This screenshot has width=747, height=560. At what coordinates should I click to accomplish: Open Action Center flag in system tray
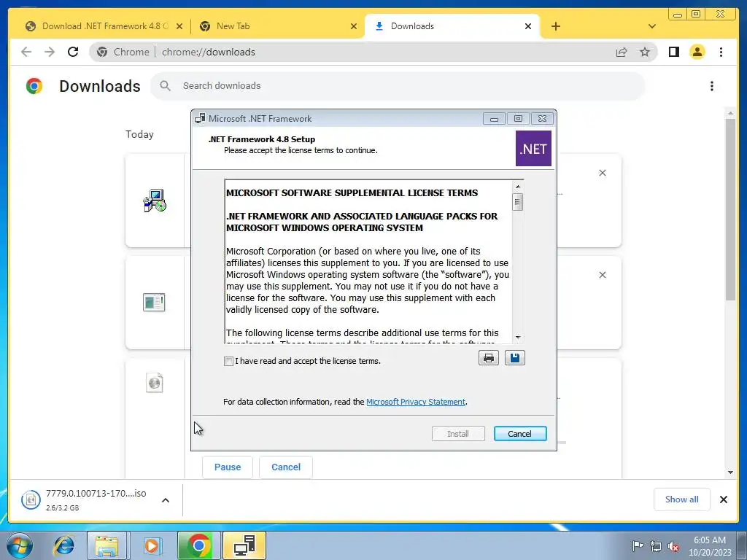pos(637,545)
